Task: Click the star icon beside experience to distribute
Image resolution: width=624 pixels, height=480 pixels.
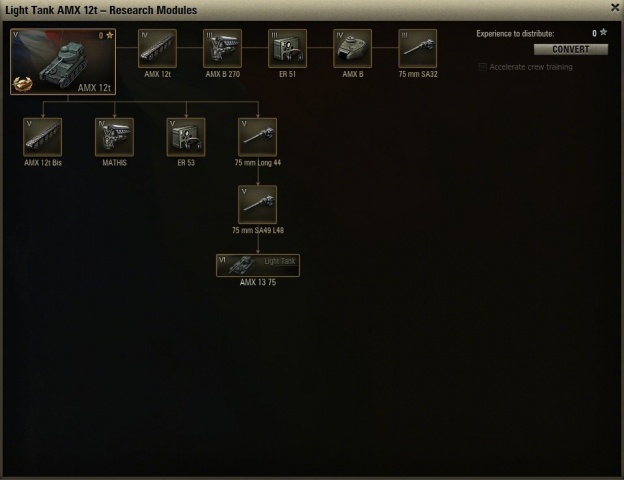Action: (x=603, y=32)
